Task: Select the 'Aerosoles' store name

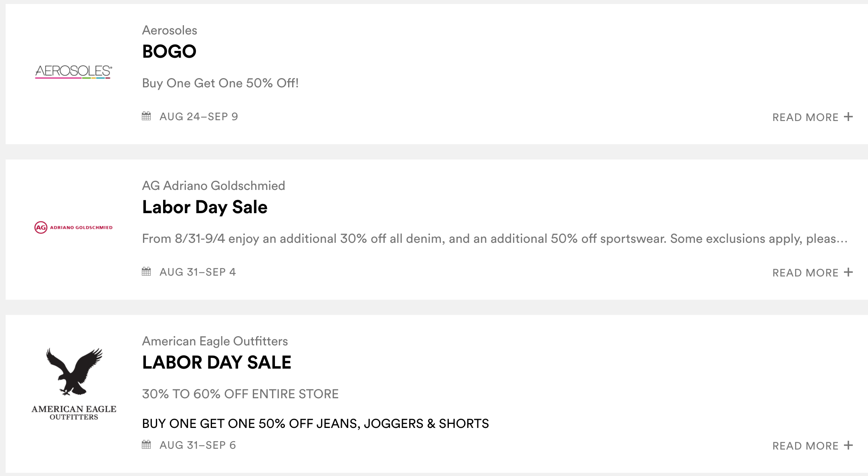Action: click(x=170, y=30)
